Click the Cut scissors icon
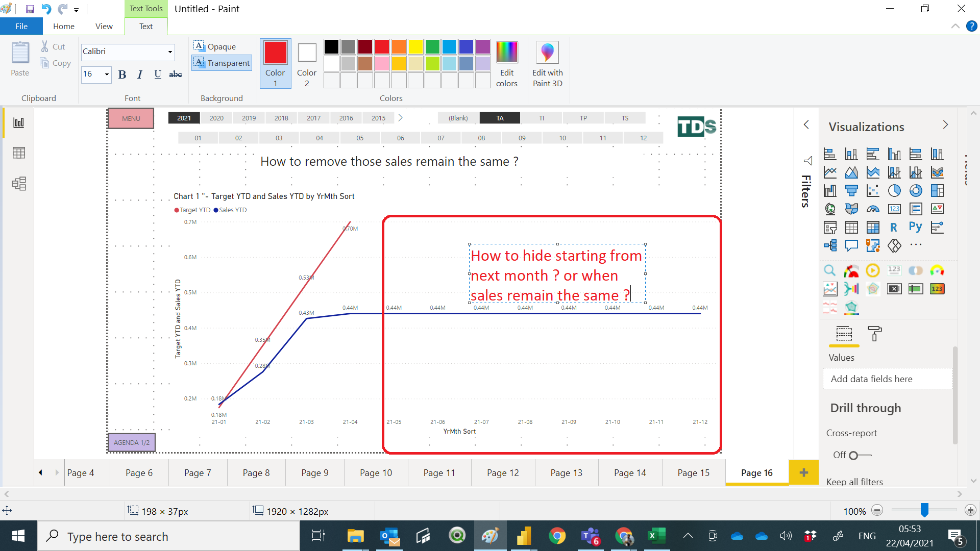The height and width of the screenshot is (551, 980). pos(45,46)
